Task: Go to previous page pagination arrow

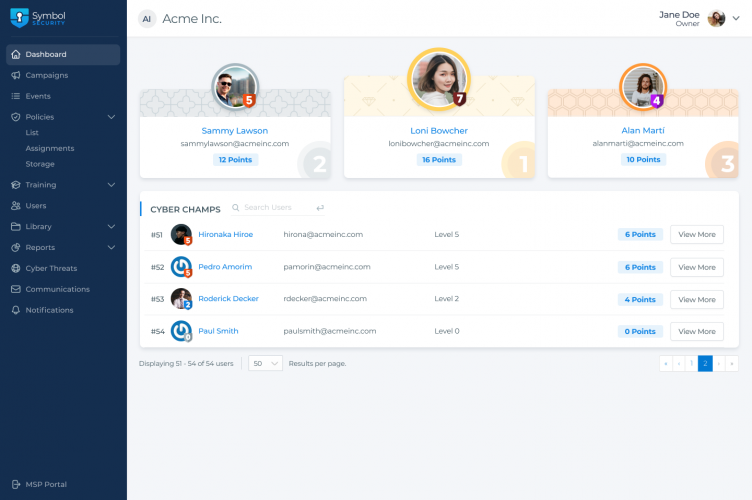Action: [x=679, y=363]
